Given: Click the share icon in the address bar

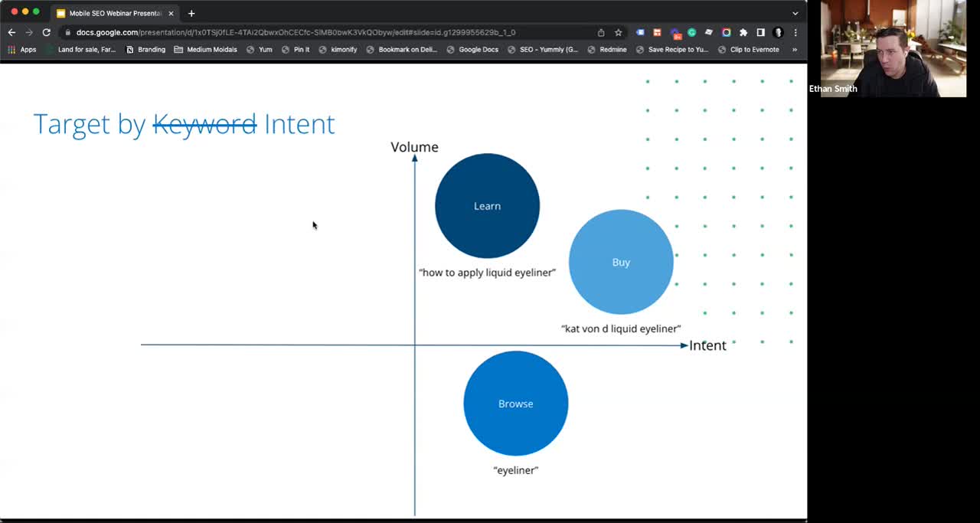Looking at the screenshot, I should pyautogui.click(x=601, y=32).
